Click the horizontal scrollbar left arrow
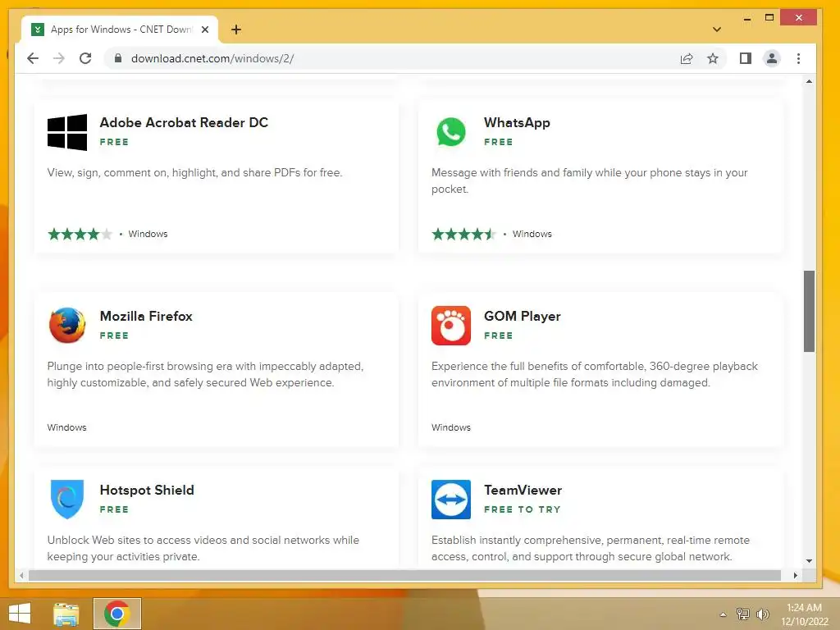This screenshot has height=630, width=840. 21,575
